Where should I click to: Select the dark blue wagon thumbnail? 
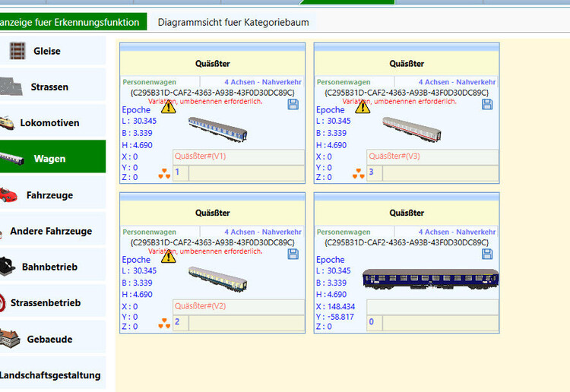pyautogui.click(x=430, y=279)
